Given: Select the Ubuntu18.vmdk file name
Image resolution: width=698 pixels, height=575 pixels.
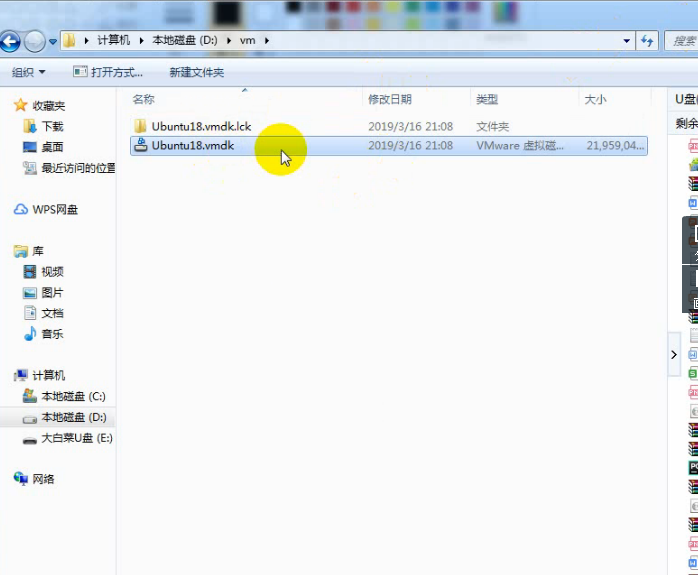Looking at the screenshot, I should (193, 146).
